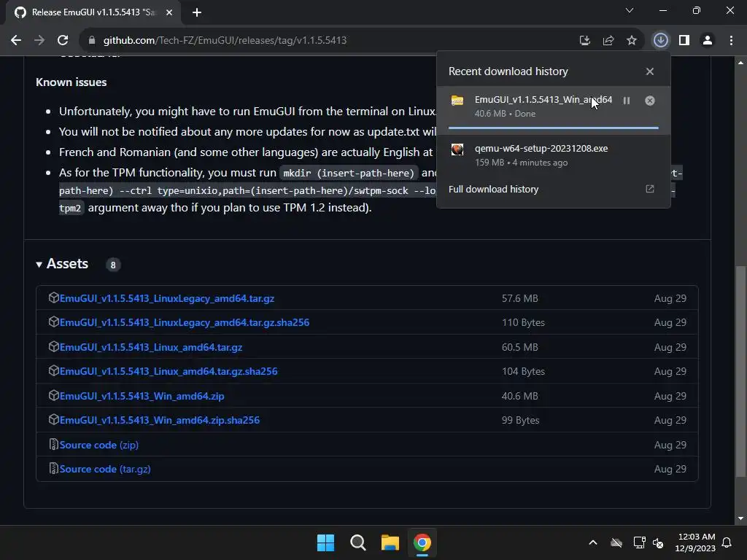Viewport: 747px width, 560px height.
Task: Reload the GitHub release page
Action: pyautogui.click(x=63, y=41)
